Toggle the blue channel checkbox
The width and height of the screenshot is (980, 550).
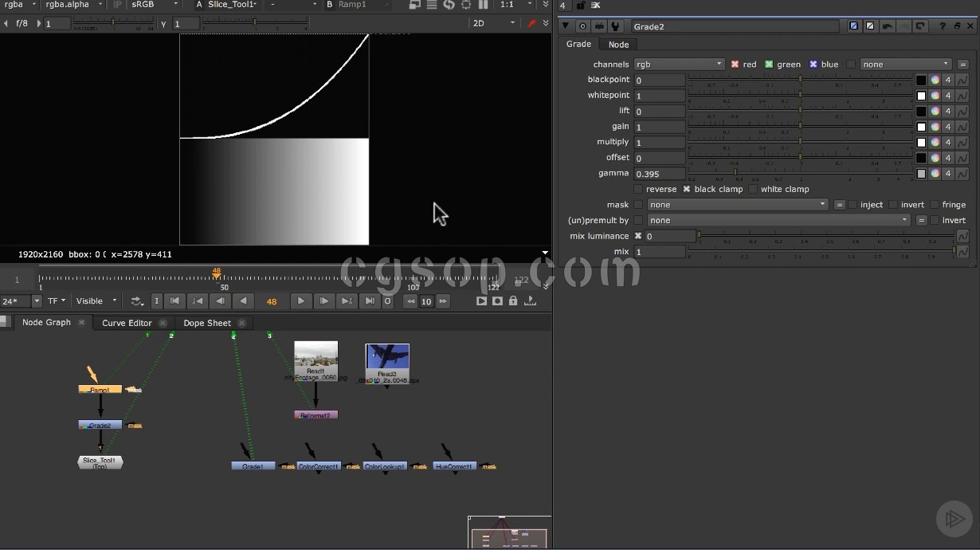pos(813,65)
